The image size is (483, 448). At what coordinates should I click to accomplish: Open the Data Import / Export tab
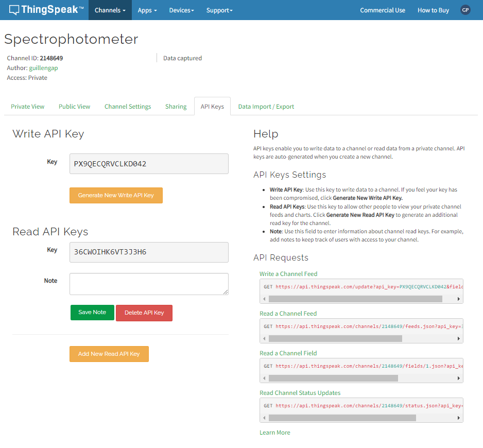pos(266,107)
